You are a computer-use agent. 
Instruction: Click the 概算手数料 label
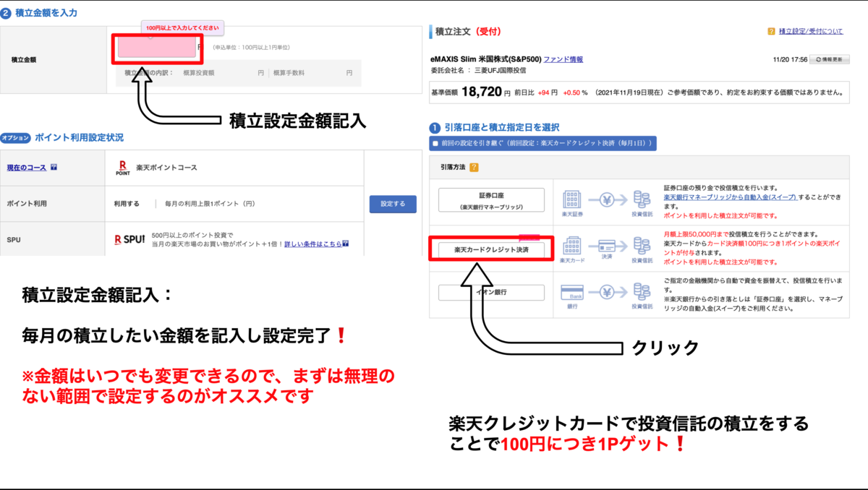pos(288,73)
